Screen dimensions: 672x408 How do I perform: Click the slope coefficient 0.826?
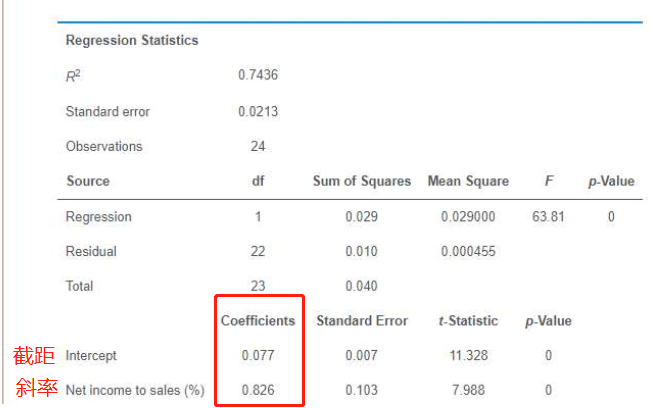[x=258, y=390]
